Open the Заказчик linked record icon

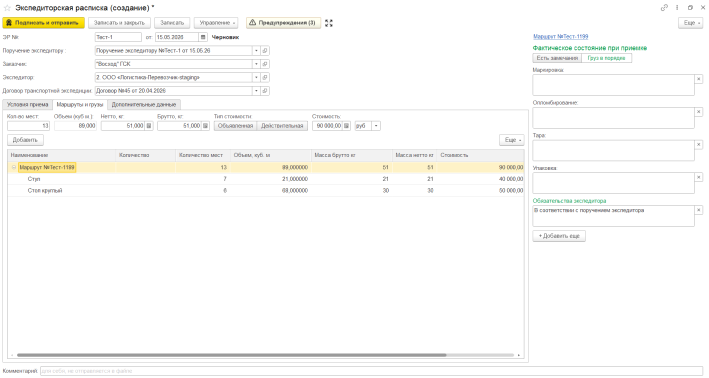pyautogui.click(x=265, y=64)
